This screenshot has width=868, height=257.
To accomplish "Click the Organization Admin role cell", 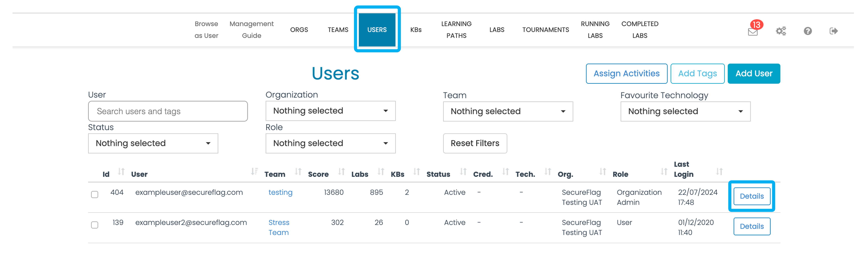I will click(x=639, y=197).
